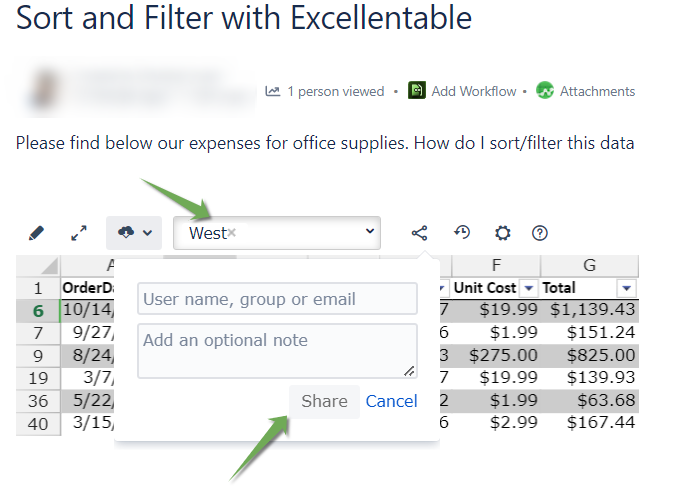This screenshot has width=674, height=494.
Task: Select column G header
Action: (589, 265)
